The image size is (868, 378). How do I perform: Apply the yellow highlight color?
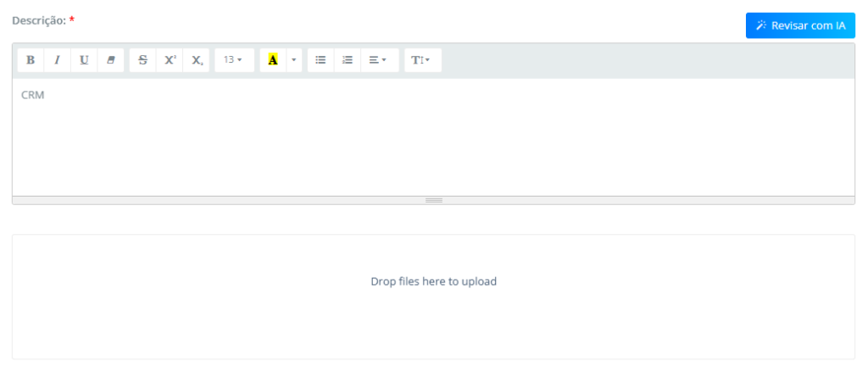273,60
